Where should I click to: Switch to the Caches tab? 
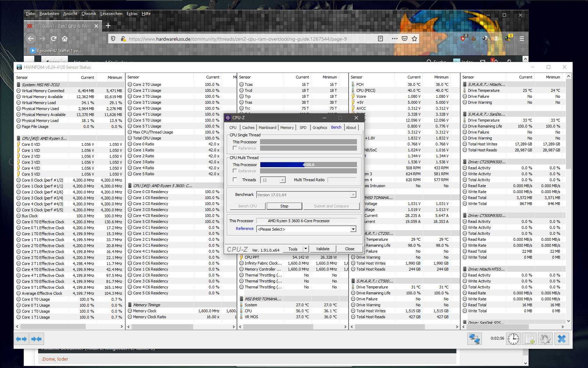248,128
